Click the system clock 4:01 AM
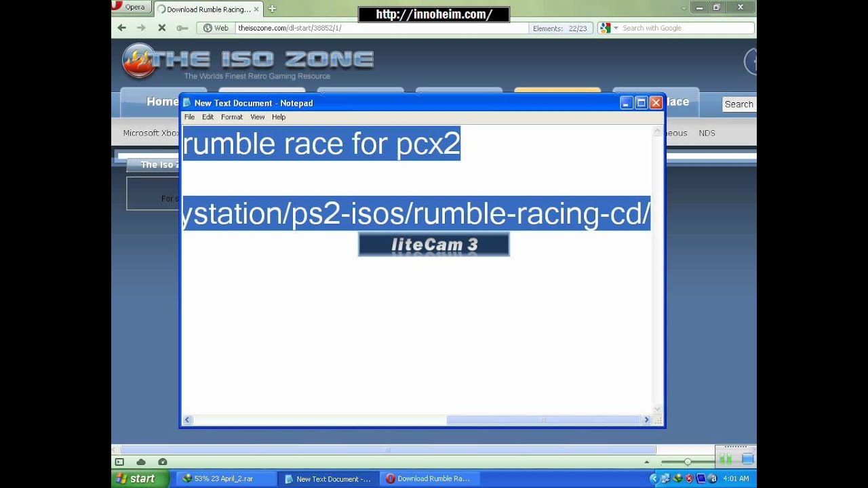 click(x=736, y=479)
